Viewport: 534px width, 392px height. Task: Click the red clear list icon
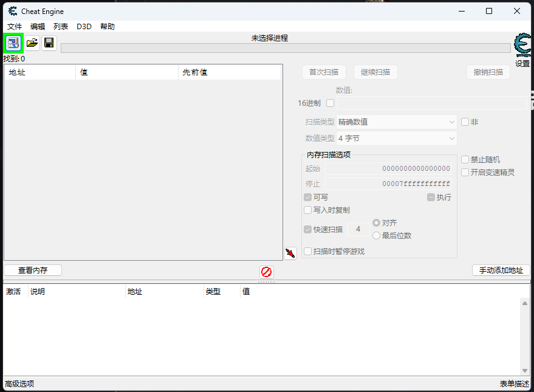tap(266, 272)
